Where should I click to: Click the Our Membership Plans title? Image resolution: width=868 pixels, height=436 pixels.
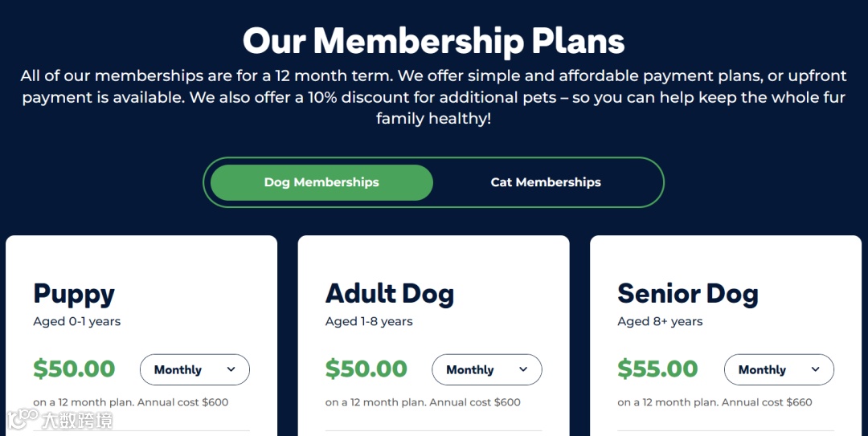(x=434, y=40)
